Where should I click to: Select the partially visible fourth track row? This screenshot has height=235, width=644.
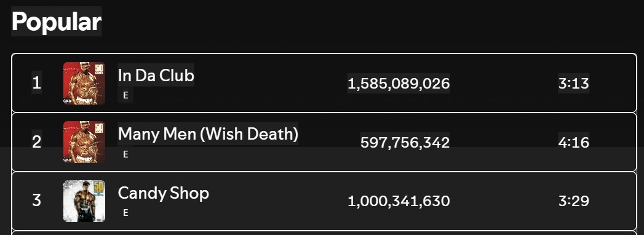(324, 233)
